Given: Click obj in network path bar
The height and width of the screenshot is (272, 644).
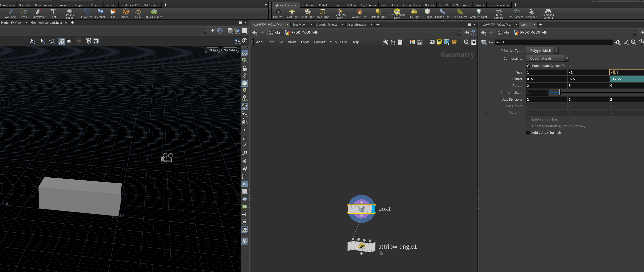Looking at the screenshot, I should pyautogui.click(x=277, y=32).
